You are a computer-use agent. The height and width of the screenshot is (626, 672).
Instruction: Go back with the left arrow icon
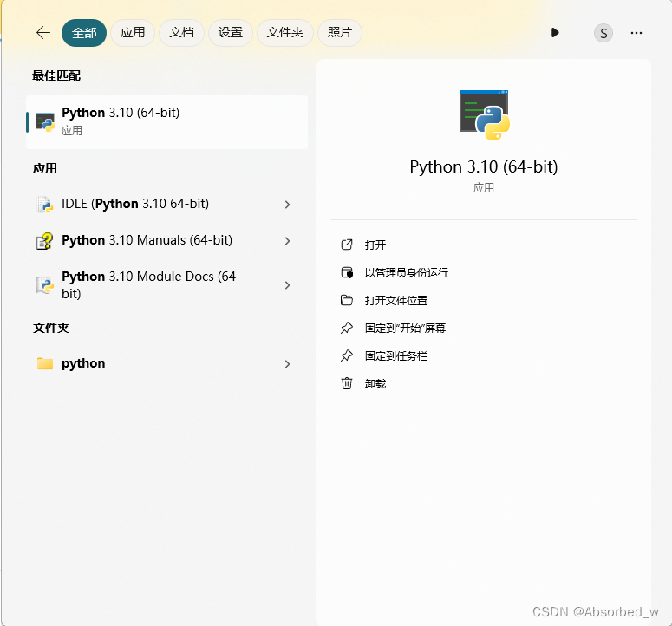tap(43, 33)
